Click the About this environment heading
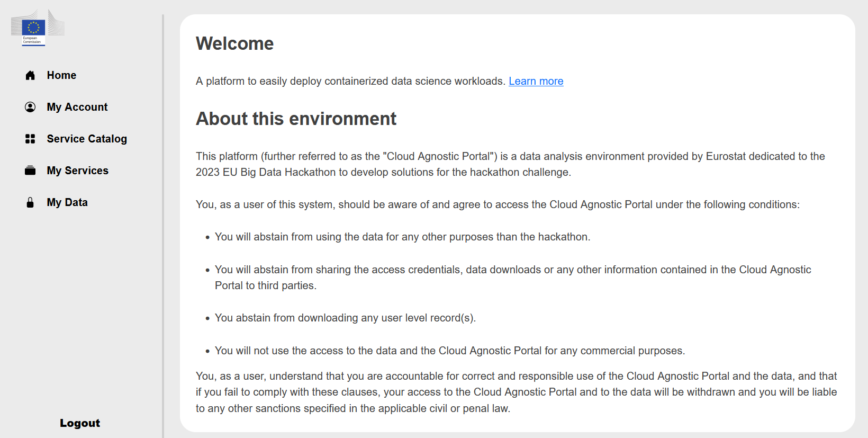Viewport: 868px width, 438px height. point(296,119)
